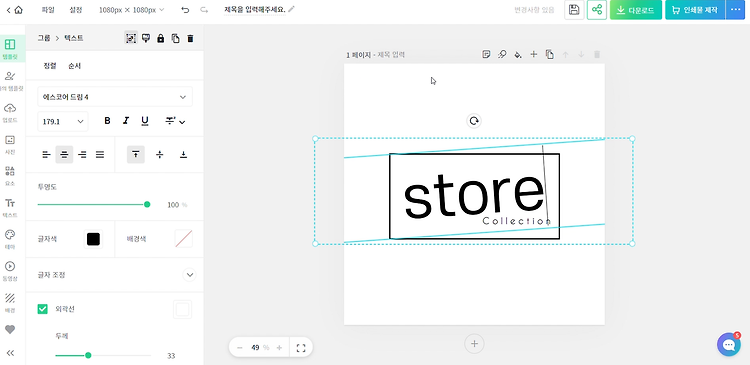The image size is (750, 365).
Task: Open the 사진 photos sidebar tab
Action: 10,144
